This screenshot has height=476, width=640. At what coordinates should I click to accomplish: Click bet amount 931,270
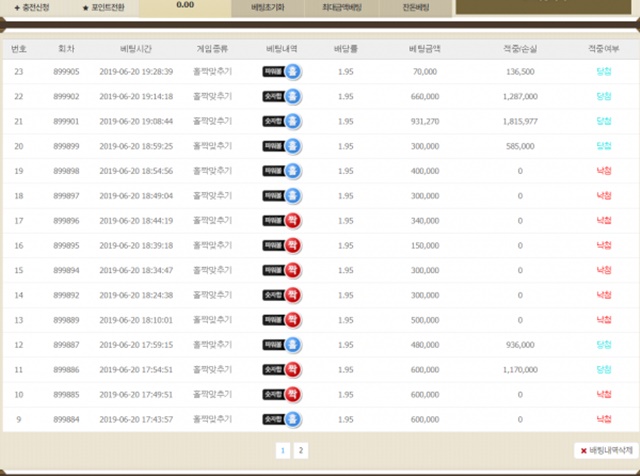[425, 121]
